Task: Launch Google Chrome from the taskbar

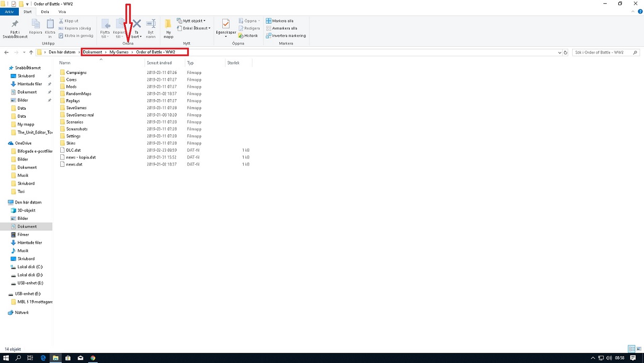Action: tap(93, 358)
